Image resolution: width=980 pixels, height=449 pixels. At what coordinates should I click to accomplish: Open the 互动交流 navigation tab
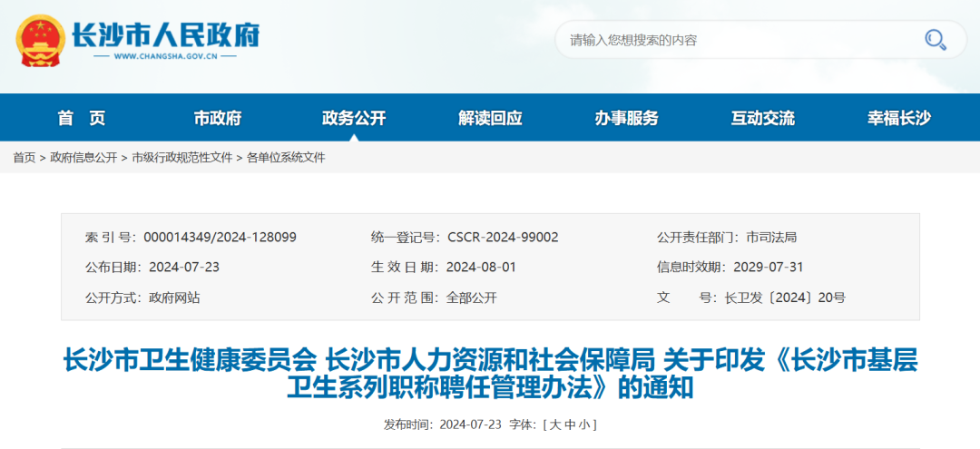coord(762,117)
